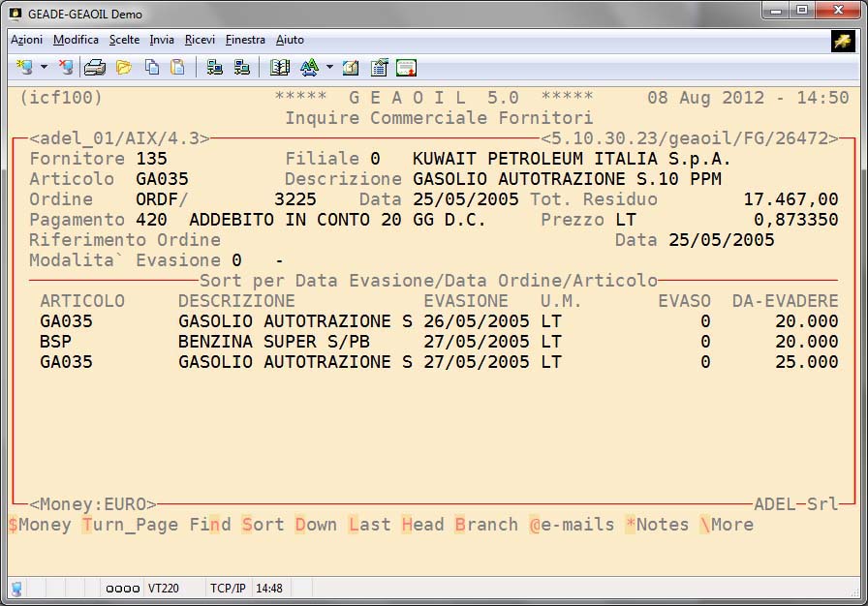Click the disconnect session icon with red X

65,67
